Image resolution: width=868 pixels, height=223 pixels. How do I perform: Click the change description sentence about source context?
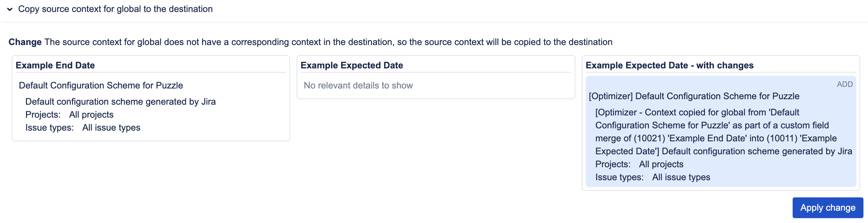point(328,42)
